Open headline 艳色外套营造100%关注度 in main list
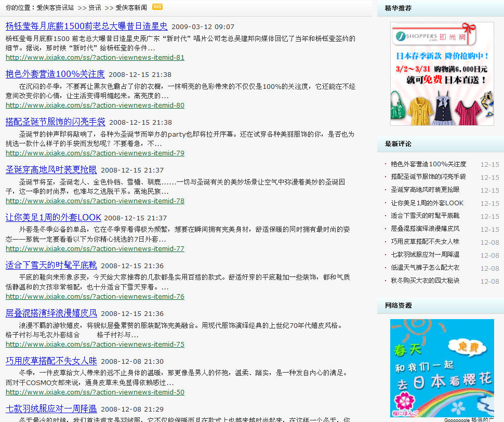Image resolution: width=504 pixels, height=422 pixels. pyautogui.click(x=55, y=74)
